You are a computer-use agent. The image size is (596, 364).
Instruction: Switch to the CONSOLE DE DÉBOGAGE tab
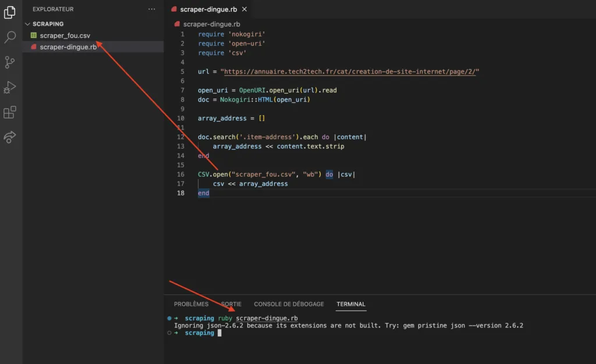[289, 304]
